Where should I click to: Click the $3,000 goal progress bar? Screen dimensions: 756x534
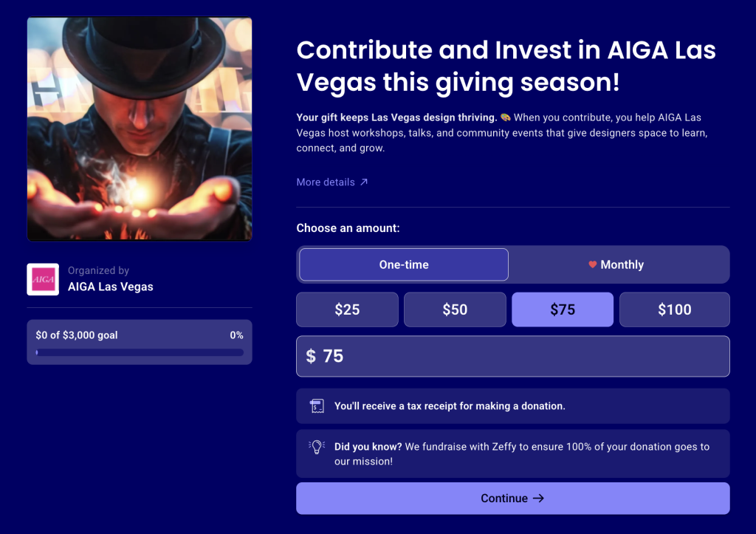(140, 352)
